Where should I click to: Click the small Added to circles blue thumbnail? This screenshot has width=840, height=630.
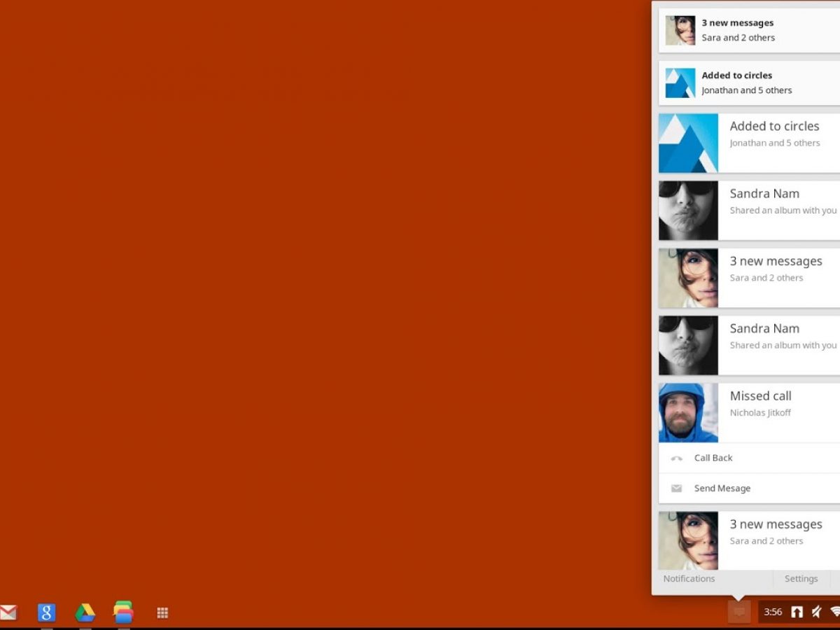[680, 83]
